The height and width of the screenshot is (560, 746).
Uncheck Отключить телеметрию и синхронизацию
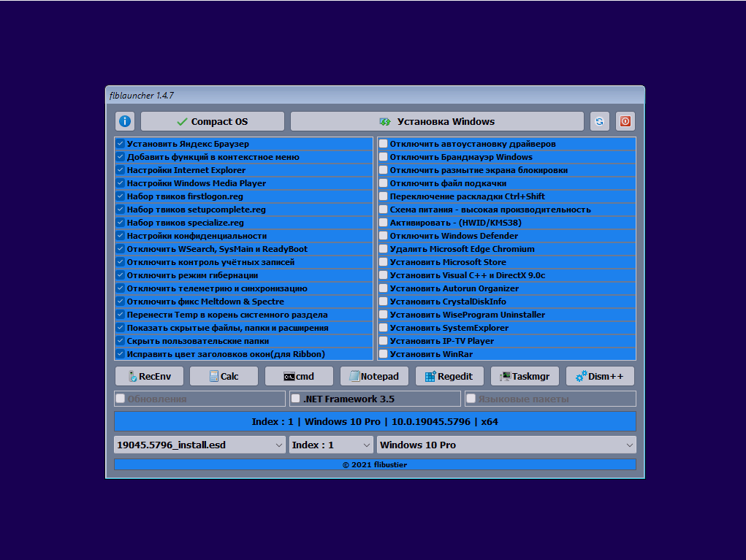click(x=121, y=288)
